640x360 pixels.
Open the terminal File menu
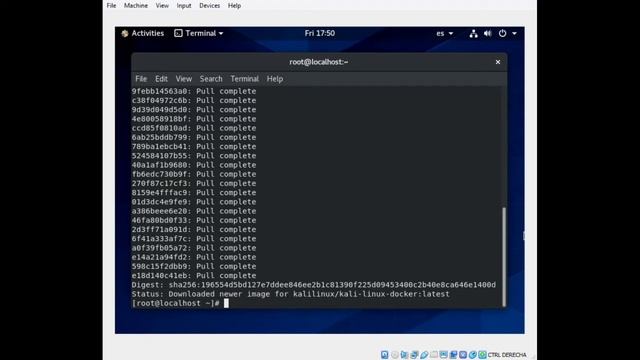point(141,79)
